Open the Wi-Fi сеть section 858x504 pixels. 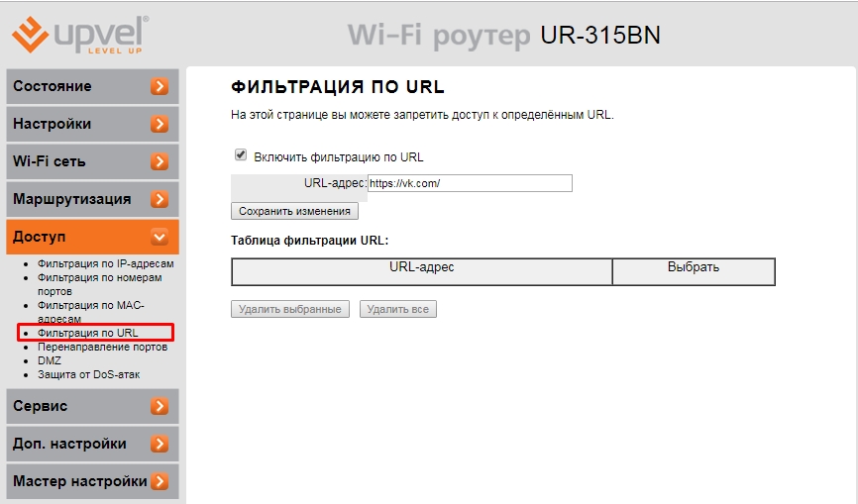coord(92,161)
